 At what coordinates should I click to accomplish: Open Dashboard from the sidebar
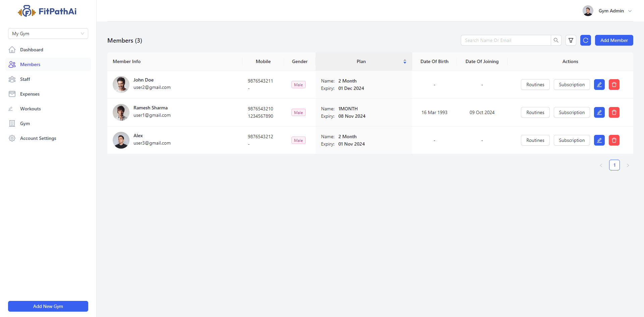[32, 50]
